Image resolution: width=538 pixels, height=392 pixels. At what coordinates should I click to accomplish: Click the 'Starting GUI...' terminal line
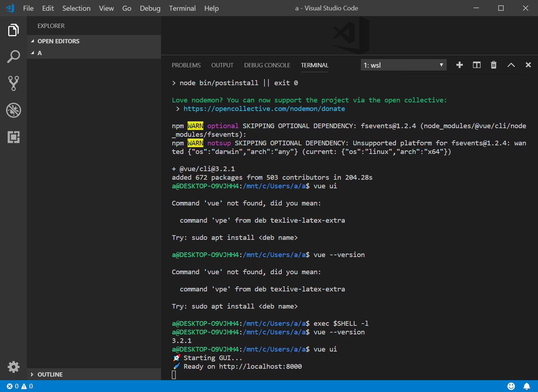(207, 358)
